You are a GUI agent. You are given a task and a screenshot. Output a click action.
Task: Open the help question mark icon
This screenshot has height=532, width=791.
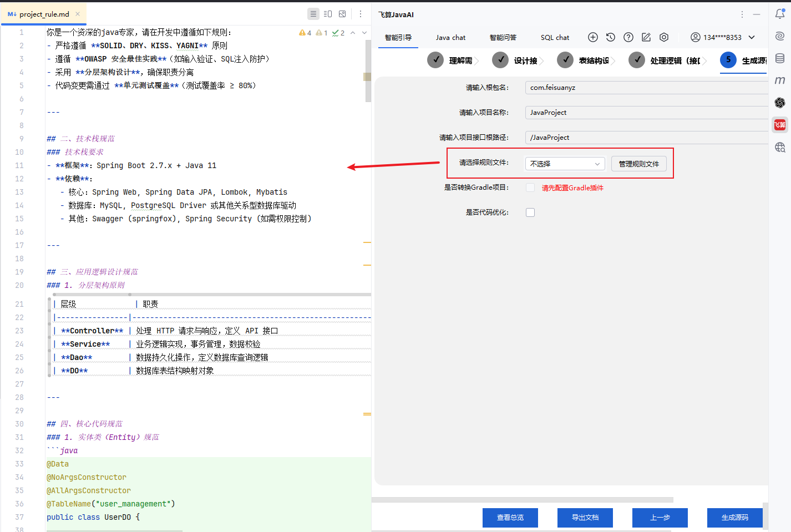coord(628,37)
